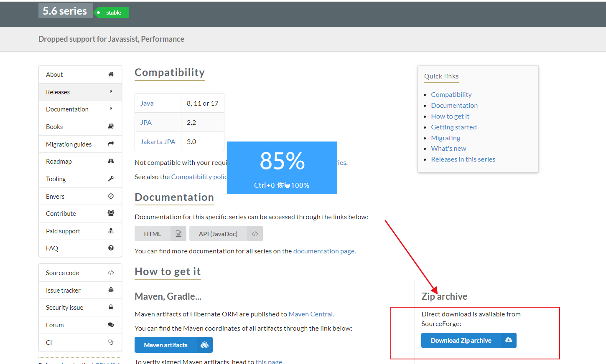This screenshot has height=364, width=606.
Task: Click the Compatibility section heading
Action: point(170,72)
